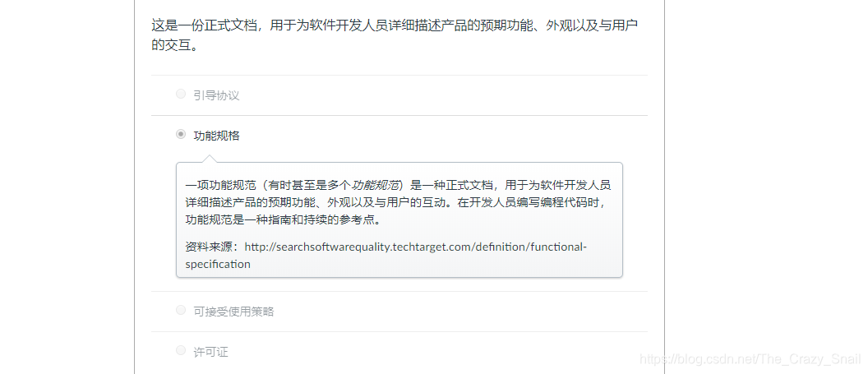Click the 引导协议 answer label
Image resolution: width=868 pixels, height=374 pixels.
tap(216, 95)
